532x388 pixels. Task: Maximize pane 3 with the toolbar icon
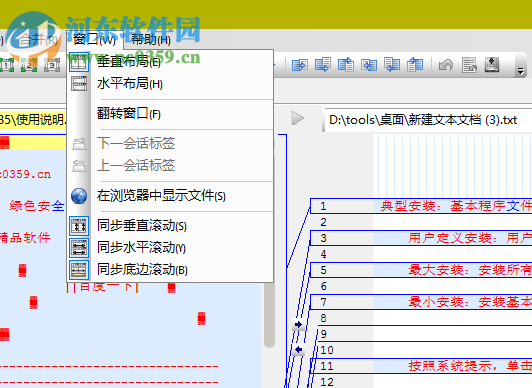[x=52, y=64]
